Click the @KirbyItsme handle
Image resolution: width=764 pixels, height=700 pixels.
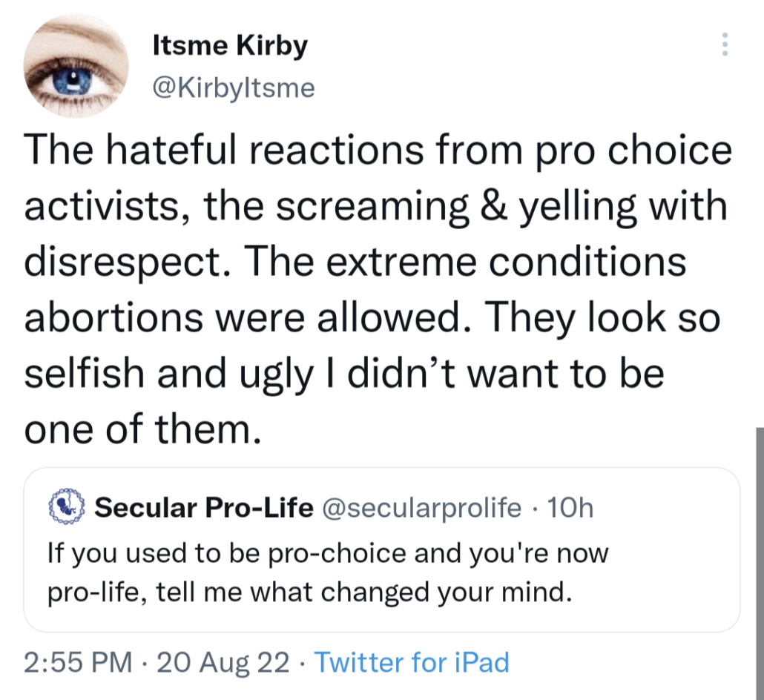233,88
